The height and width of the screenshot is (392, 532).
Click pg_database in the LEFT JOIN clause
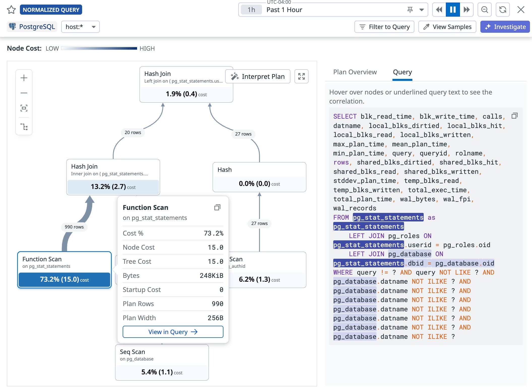410,254
